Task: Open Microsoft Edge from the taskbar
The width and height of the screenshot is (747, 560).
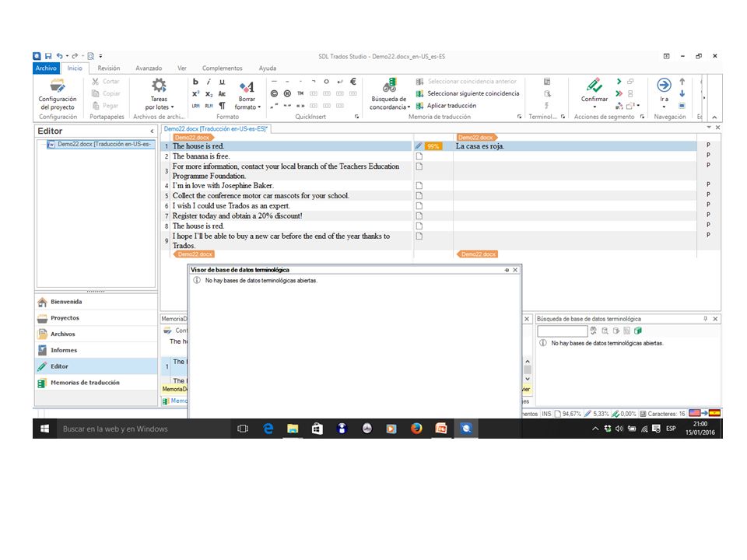Action: [x=268, y=429]
